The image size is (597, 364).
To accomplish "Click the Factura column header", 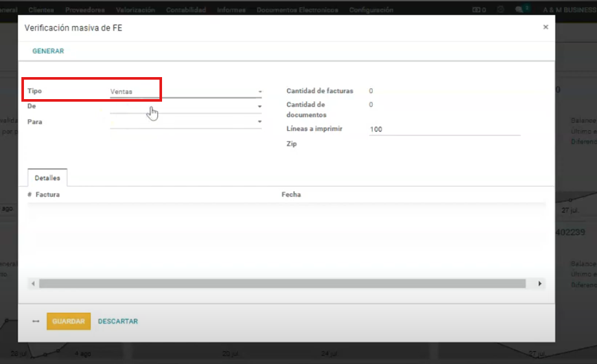I will pyautogui.click(x=48, y=194).
